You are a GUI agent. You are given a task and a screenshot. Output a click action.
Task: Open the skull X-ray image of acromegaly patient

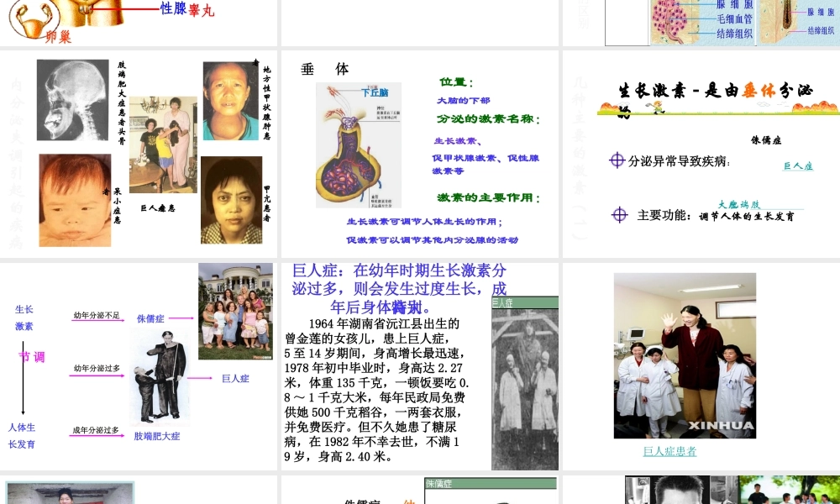(73, 100)
